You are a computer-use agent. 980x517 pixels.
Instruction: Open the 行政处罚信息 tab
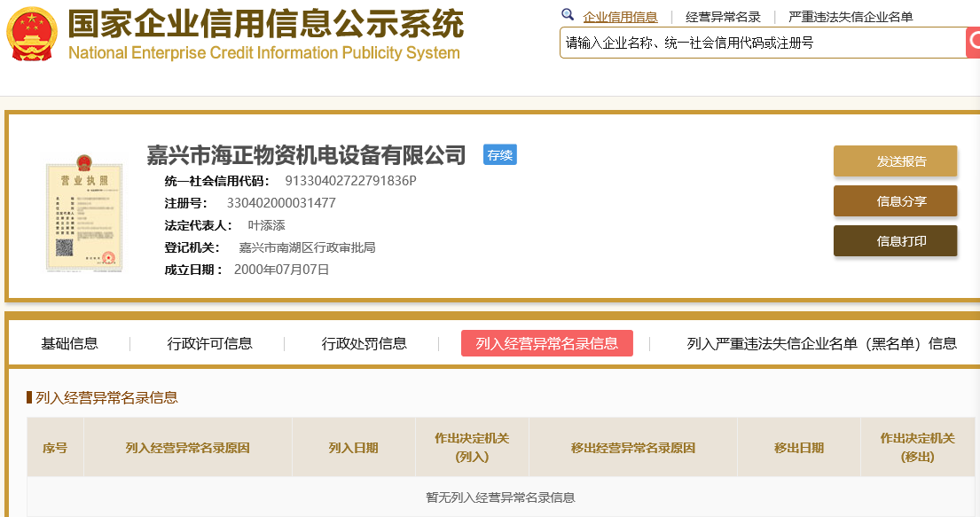[x=364, y=343]
